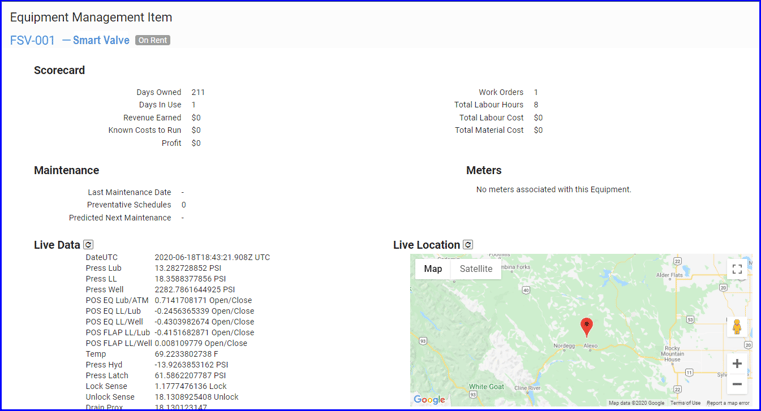This screenshot has width=761, height=411.
Task: Click the Known Costs to Run label
Action: (145, 130)
